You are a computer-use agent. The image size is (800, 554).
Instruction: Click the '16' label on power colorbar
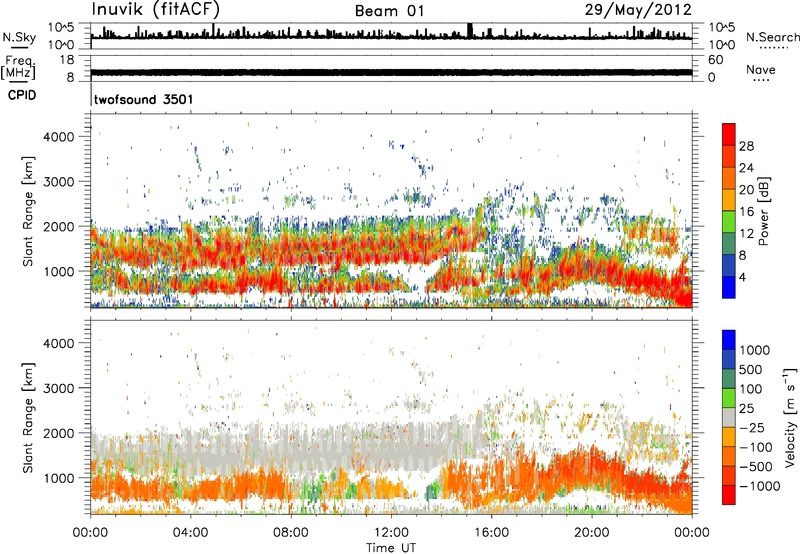tap(746, 212)
